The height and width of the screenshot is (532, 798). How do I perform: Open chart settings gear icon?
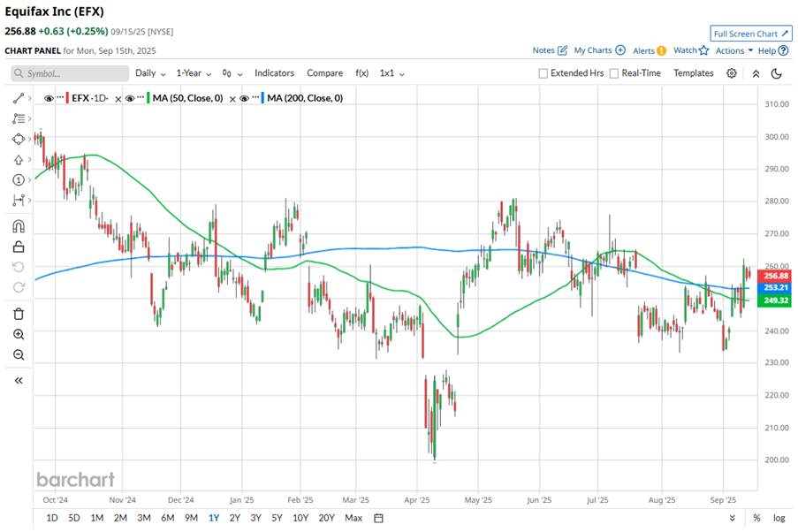click(732, 73)
